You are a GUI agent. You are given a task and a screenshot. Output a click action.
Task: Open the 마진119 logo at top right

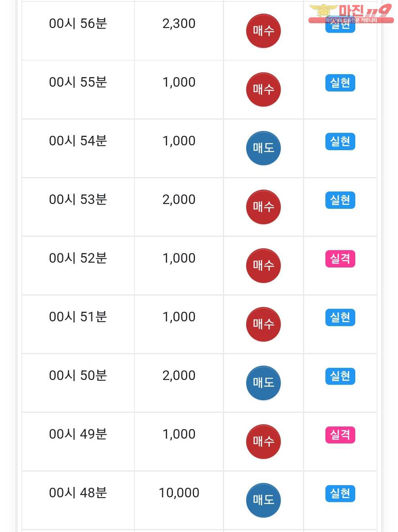[x=351, y=13]
